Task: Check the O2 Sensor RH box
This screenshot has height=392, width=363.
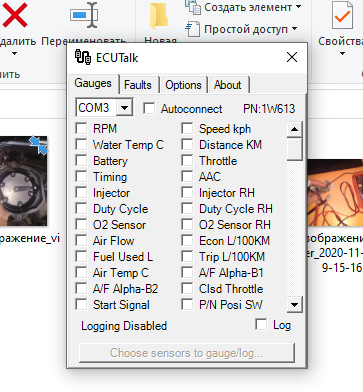Action: (x=187, y=224)
